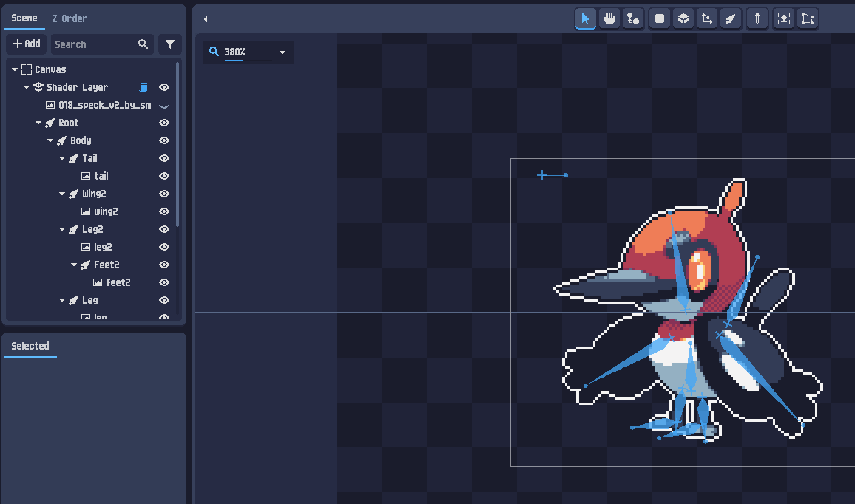Collapse the Tail bone arrow
This screenshot has height=504, width=855.
62,159
